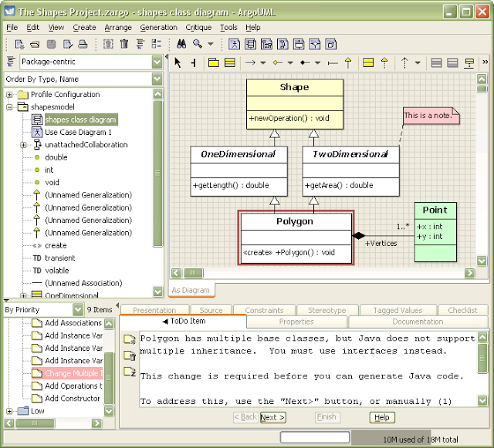The height and width of the screenshot is (448, 494).
Task: Click the diagram horizontal scrollbar right arrow
Action: [x=469, y=273]
